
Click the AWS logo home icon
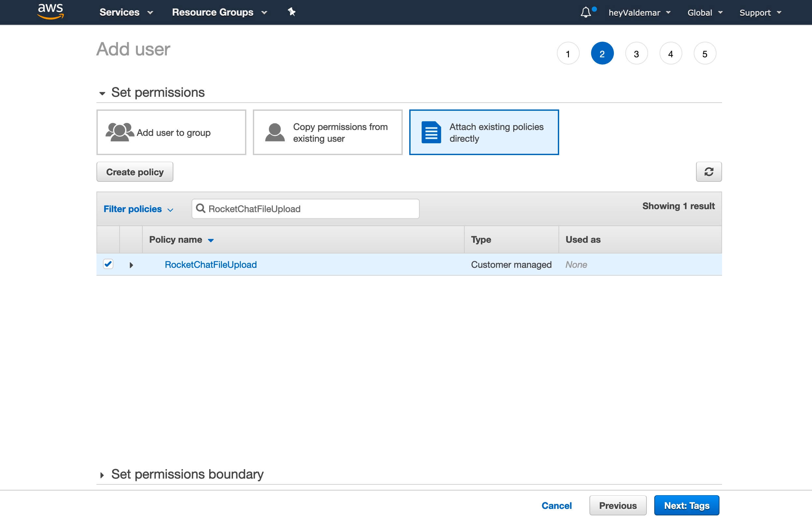pyautogui.click(x=50, y=12)
